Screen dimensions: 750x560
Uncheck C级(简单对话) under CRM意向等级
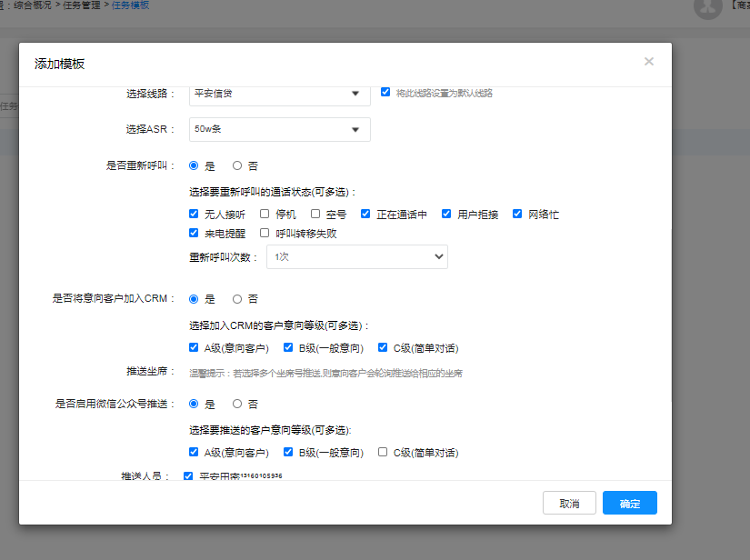(x=383, y=347)
